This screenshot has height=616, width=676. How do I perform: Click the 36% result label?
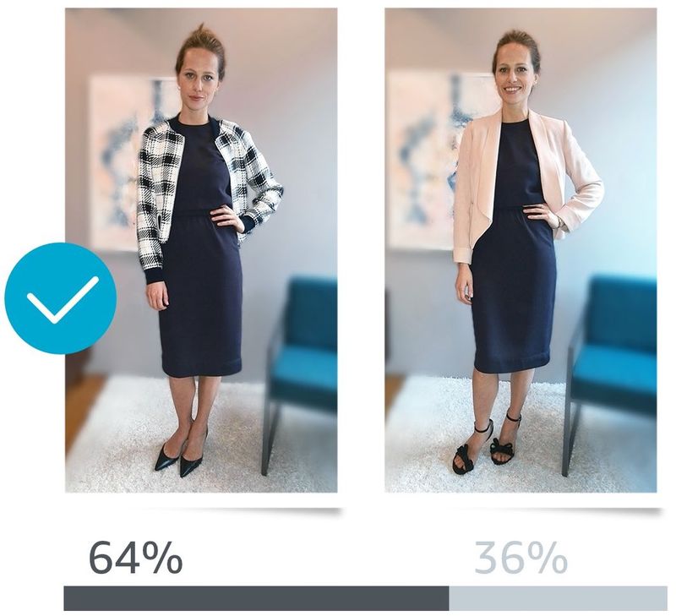coord(521,558)
